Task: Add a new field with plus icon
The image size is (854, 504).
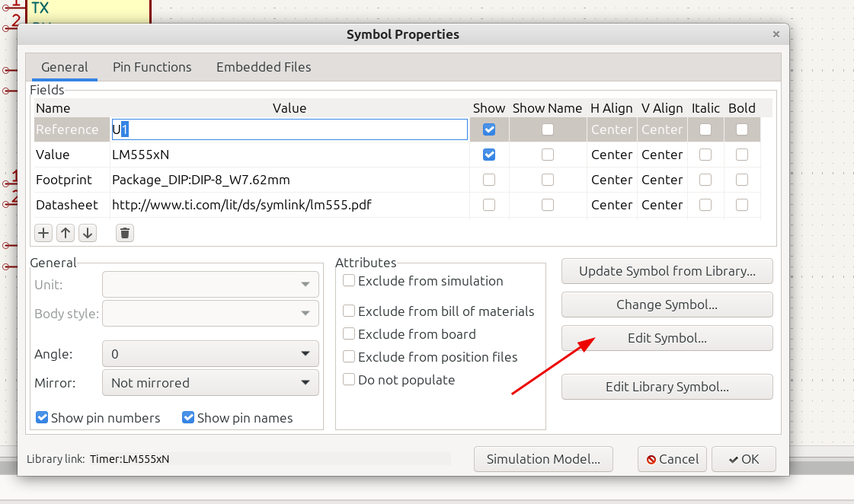Action: [43, 233]
